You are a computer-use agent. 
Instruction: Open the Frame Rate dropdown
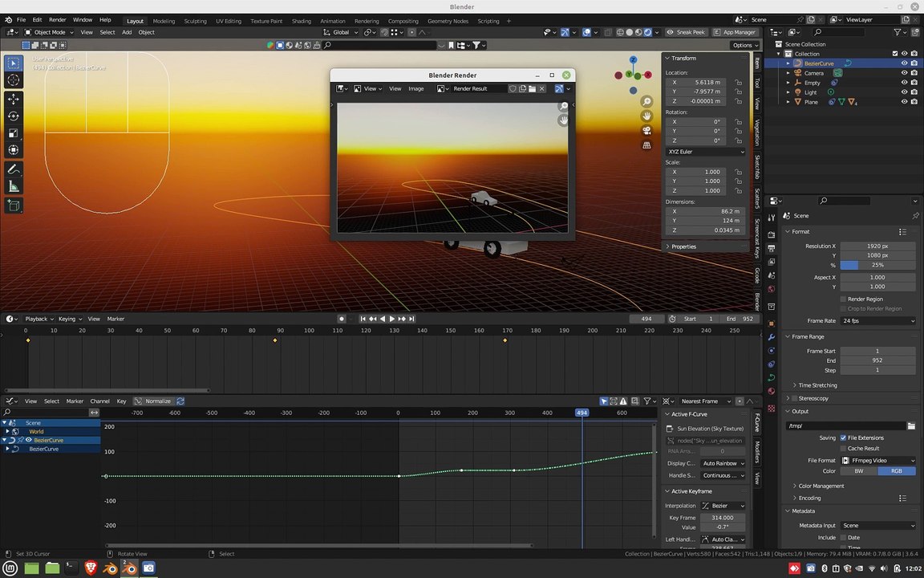point(878,321)
